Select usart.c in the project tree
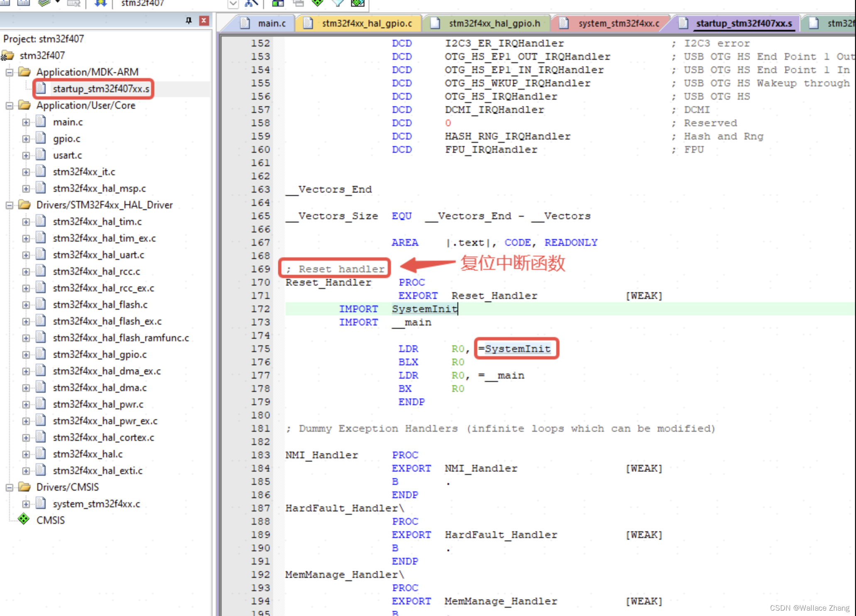 pyautogui.click(x=67, y=155)
